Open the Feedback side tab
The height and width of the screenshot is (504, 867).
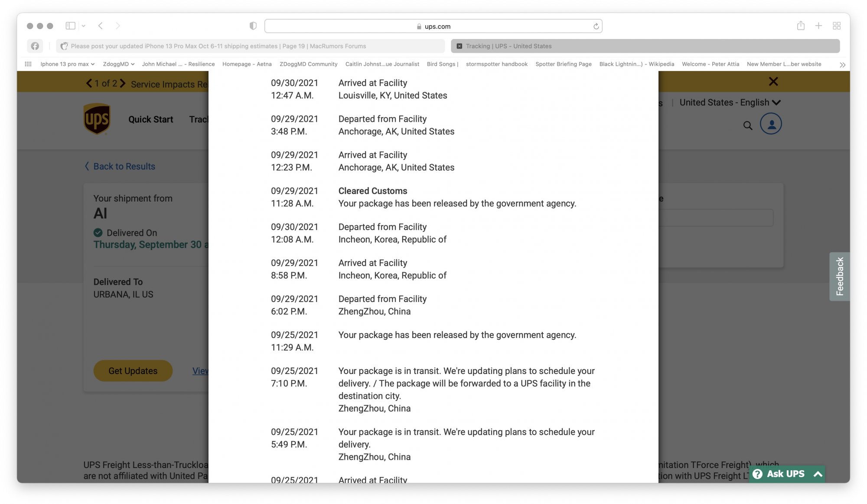coord(840,276)
